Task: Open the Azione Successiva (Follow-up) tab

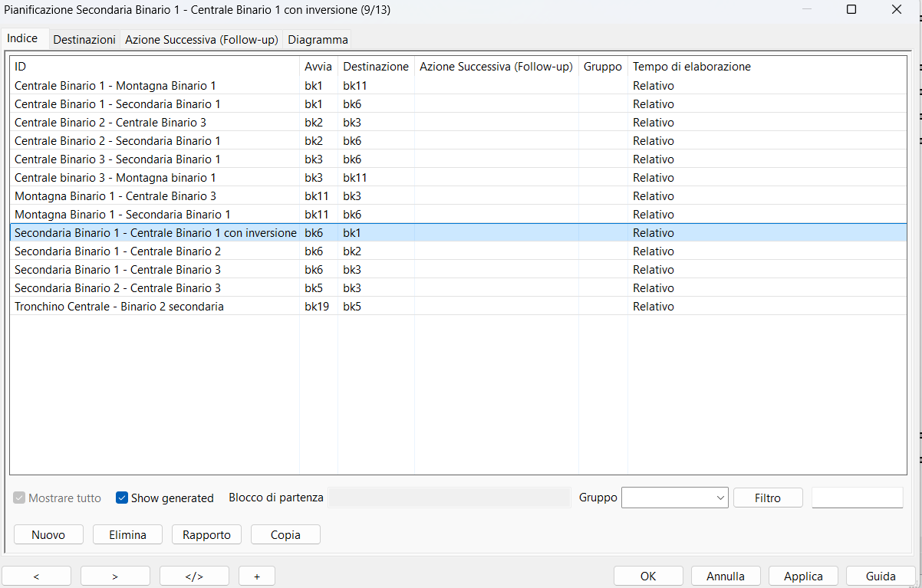Action: coord(201,39)
